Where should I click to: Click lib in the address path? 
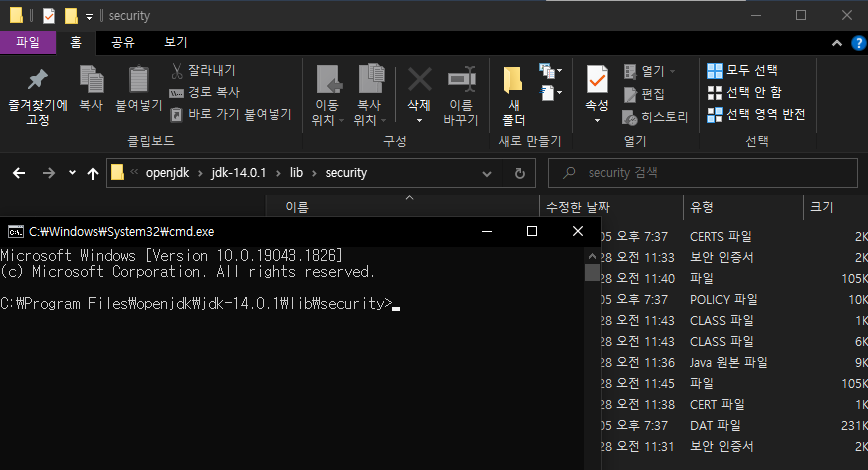pyautogui.click(x=296, y=173)
